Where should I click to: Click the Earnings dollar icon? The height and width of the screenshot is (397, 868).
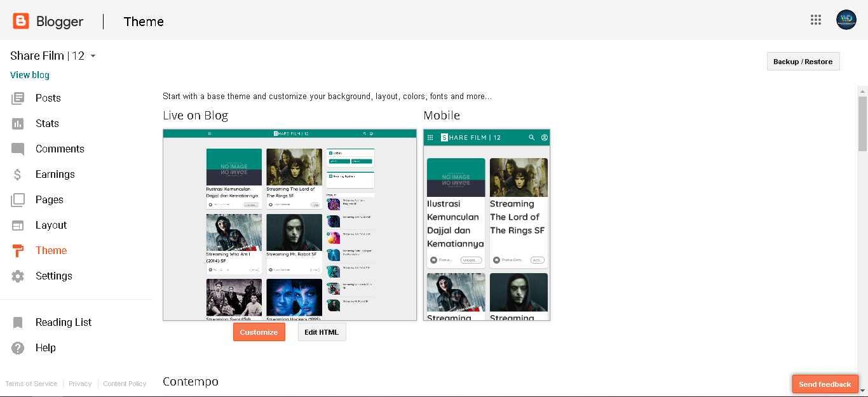18,174
